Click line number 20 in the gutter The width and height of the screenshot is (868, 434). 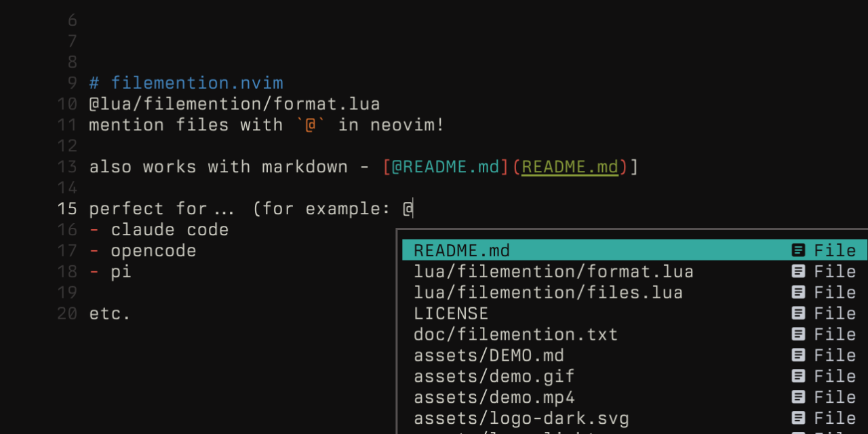pyautogui.click(x=68, y=314)
